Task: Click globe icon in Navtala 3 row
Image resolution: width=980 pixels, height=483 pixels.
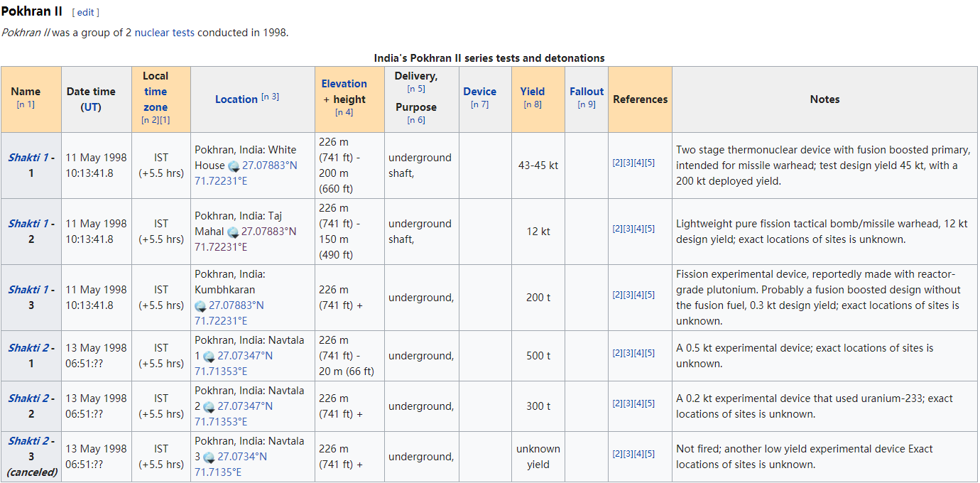Action: (x=209, y=457)
